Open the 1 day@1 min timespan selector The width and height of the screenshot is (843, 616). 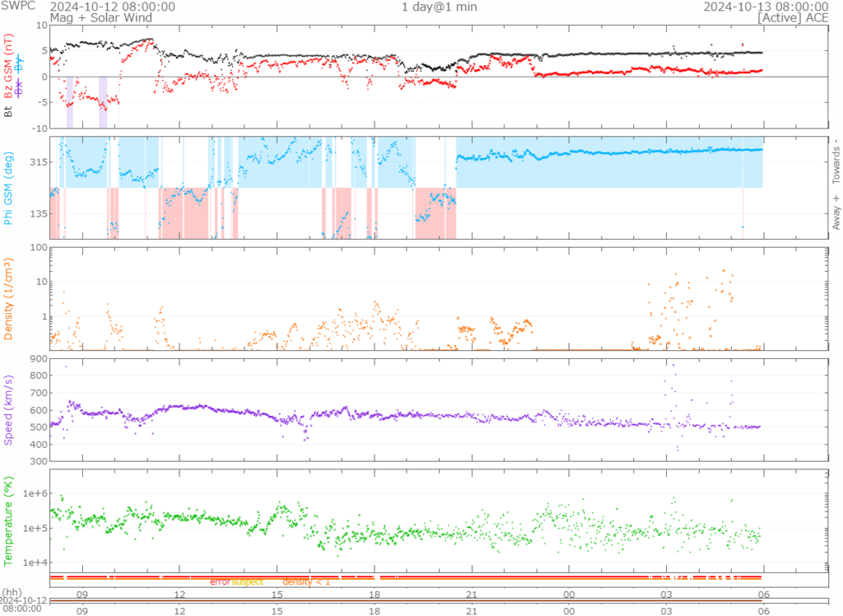439,7
